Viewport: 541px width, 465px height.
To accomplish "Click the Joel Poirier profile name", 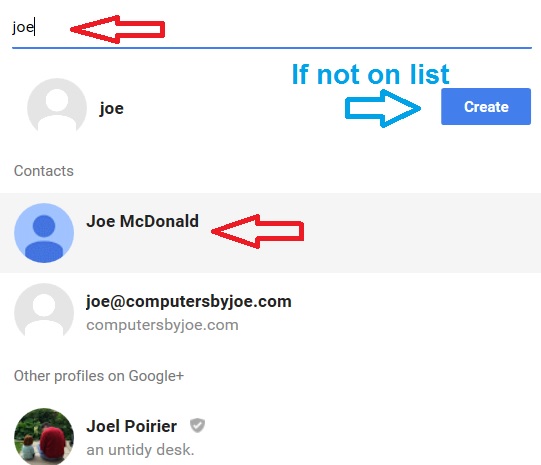I will pyautogui.click(x=131, y=426).
